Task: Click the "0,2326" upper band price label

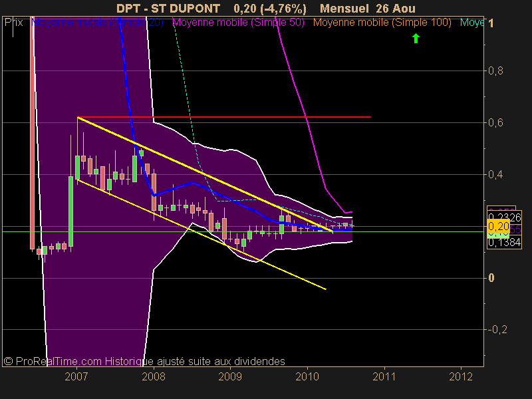Action: pos(504,217)
